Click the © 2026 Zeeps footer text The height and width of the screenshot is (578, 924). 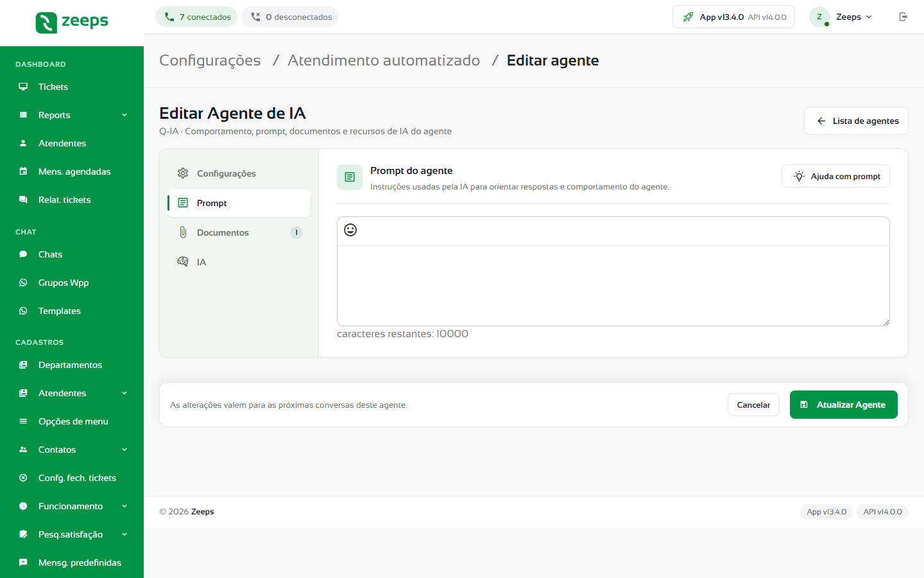click(187, 512)
